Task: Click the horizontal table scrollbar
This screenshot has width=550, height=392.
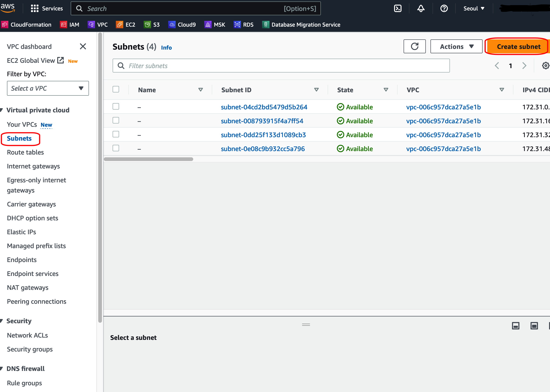Action: click(x=149, y=159)
